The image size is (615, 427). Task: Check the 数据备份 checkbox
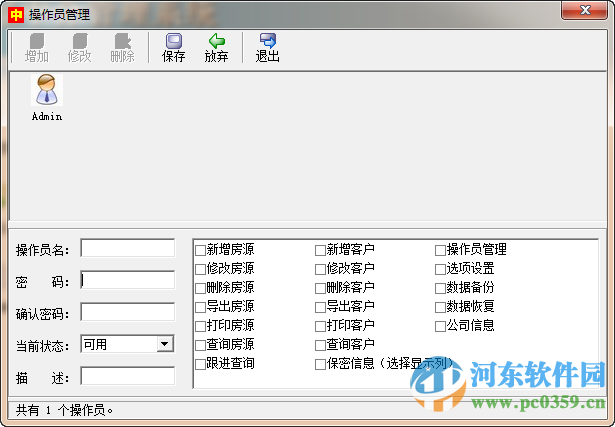(x=440, y=288)
